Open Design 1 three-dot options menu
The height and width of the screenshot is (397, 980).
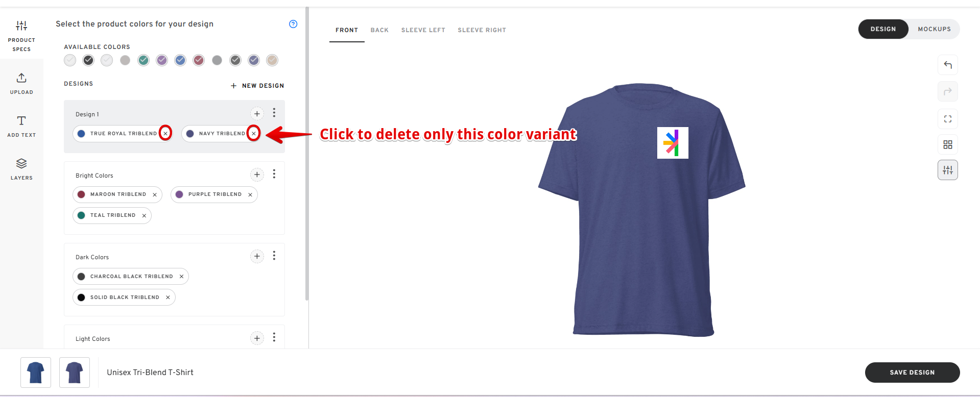274,113
